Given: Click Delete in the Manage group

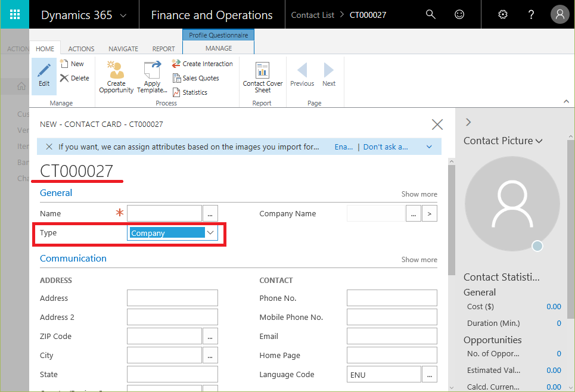Looking at the screenshot, I should click(75, 78).
